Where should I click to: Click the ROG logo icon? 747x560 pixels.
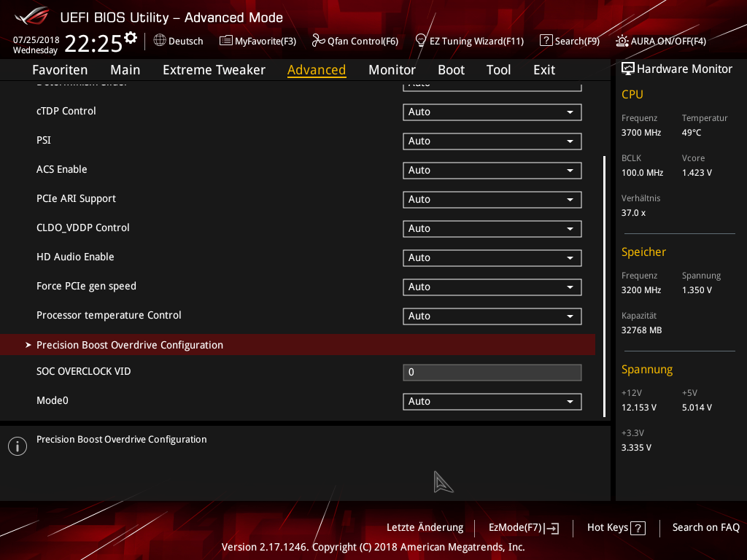tap(32, 16)
